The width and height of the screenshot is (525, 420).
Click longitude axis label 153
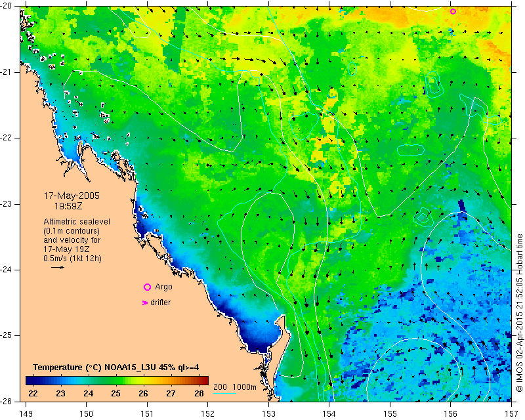click(x=268, y=414)
